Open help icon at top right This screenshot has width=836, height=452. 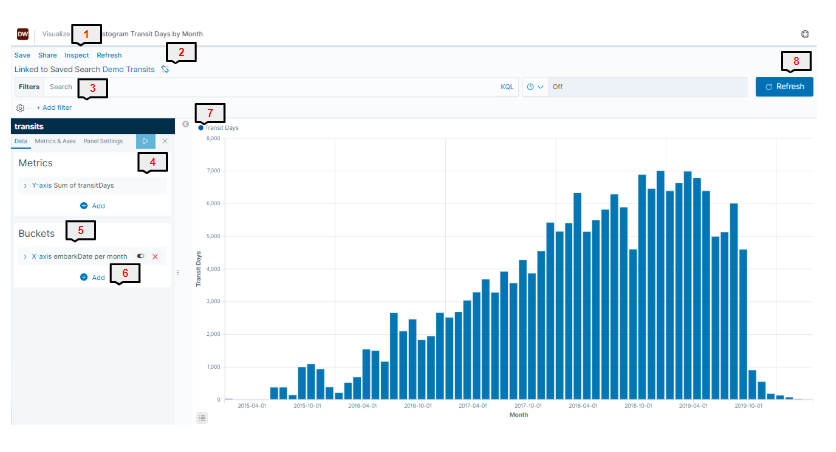point(805,34)
